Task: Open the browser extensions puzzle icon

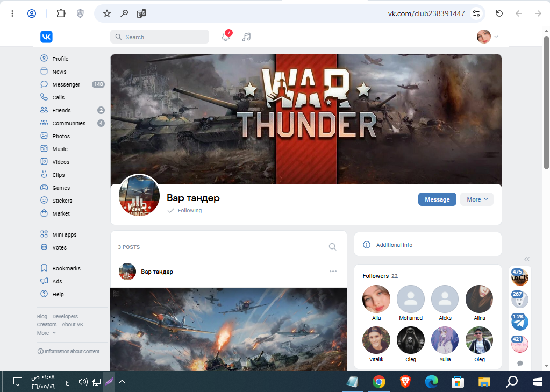Action: 61,13
